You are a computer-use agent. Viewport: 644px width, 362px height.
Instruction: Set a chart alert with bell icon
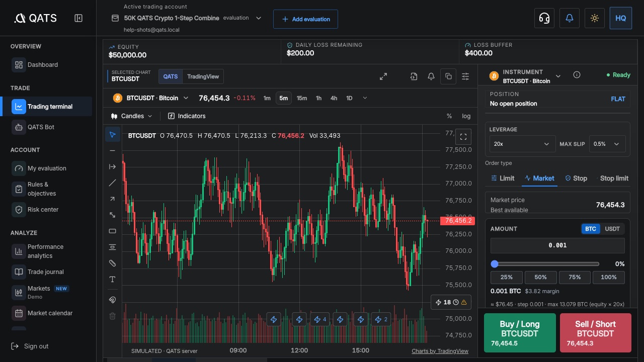tap(431, 76)
